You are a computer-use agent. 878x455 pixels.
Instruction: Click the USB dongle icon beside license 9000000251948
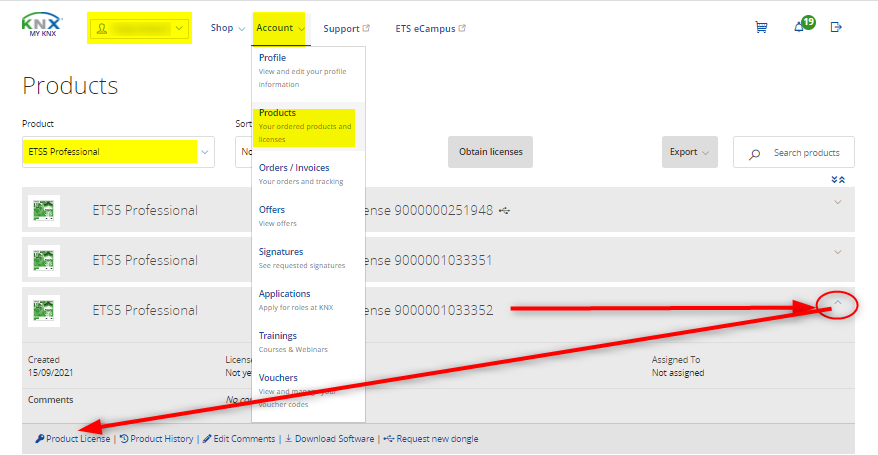pyautogui.click(x=505, y=210)
